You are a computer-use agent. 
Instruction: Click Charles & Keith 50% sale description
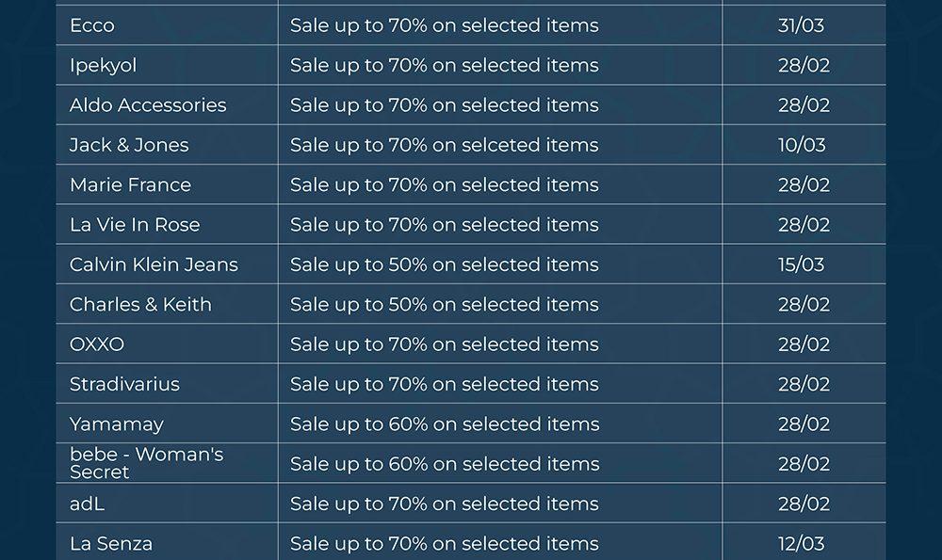point(444,304)
